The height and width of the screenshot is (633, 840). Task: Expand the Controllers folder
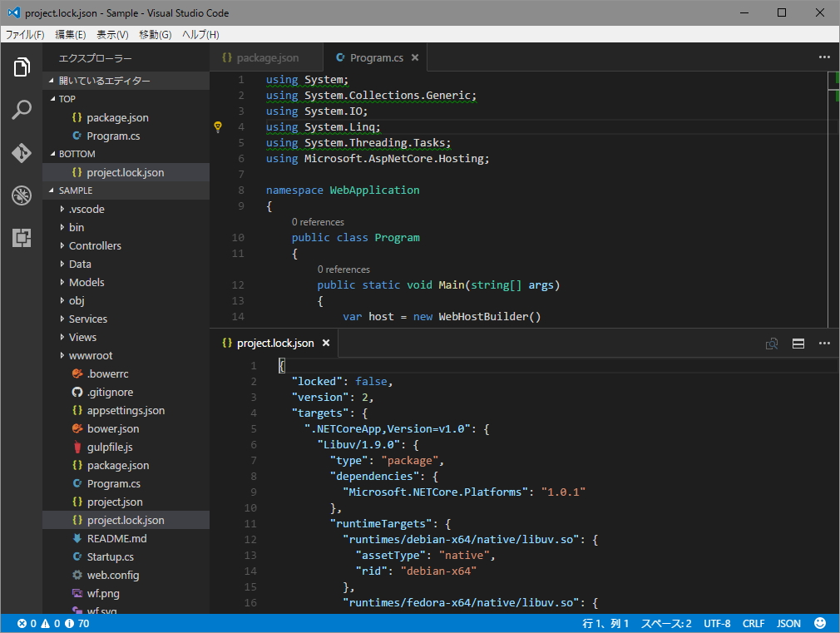click(94, 245)
